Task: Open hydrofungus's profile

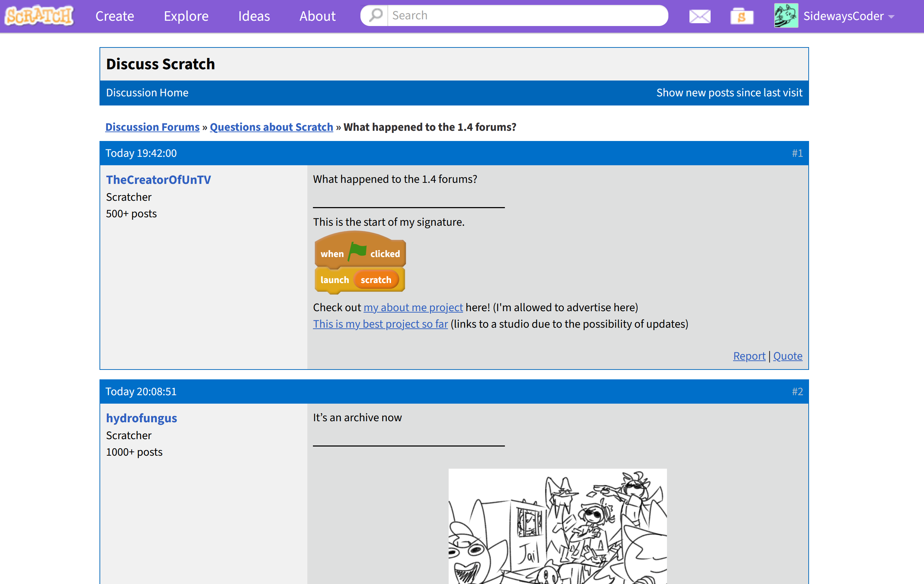Action: [141, 418]
